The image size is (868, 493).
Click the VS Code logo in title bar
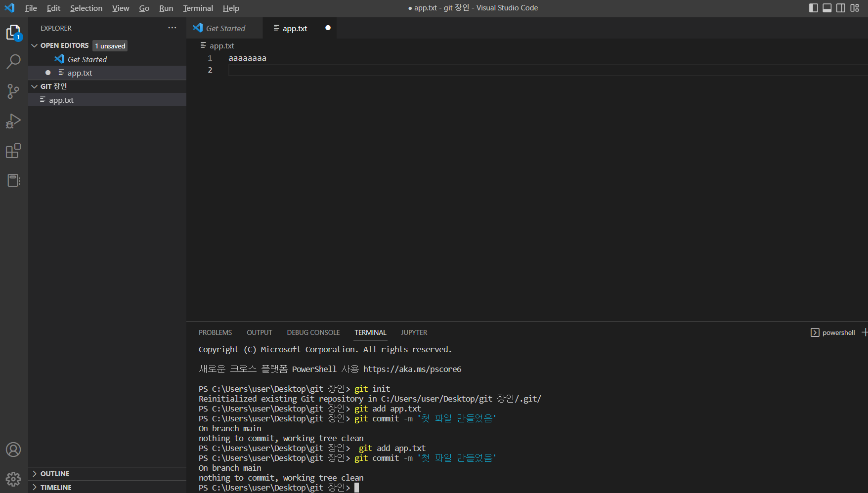tap(10, 8)
